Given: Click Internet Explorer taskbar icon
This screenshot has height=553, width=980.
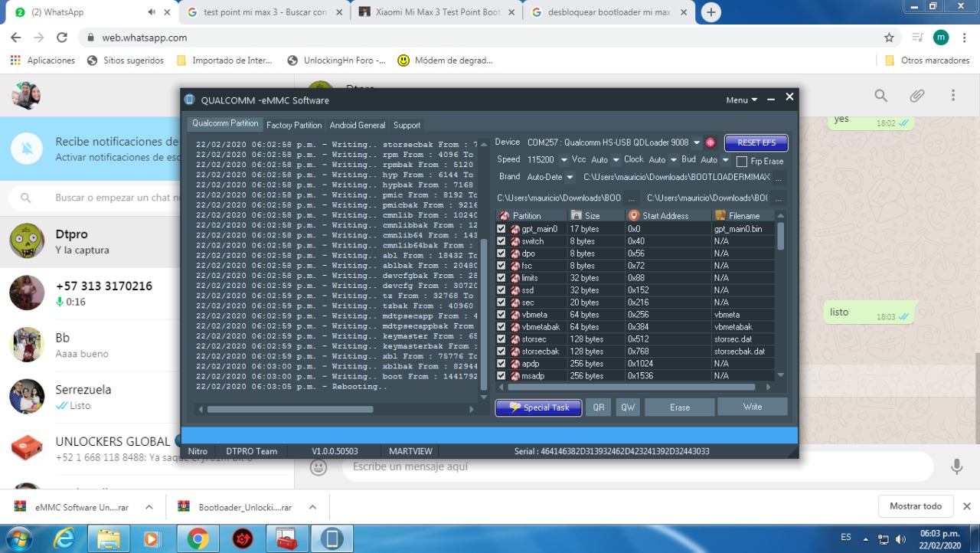Looking at the screenshot, I should point(64,539).
